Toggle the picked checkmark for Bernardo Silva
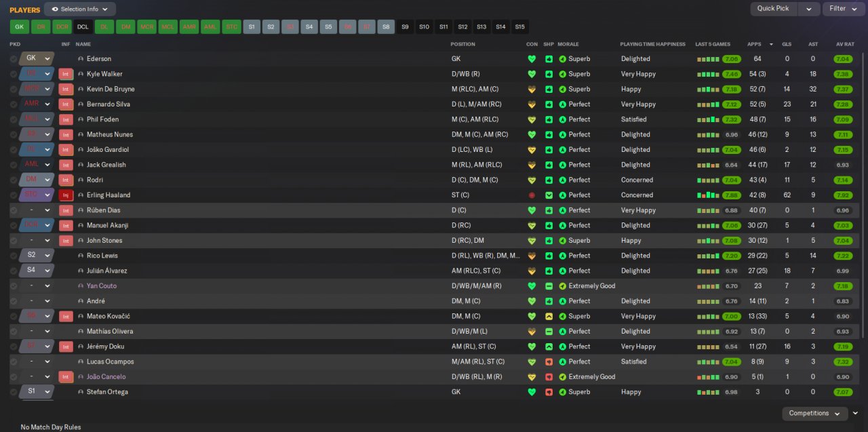 [x=14, y=104]
